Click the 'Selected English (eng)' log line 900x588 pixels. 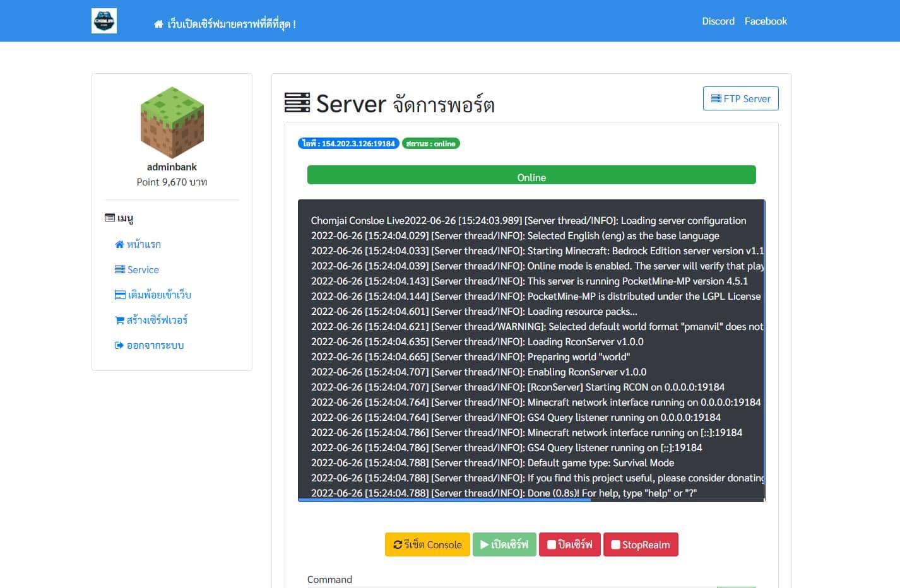515,235
